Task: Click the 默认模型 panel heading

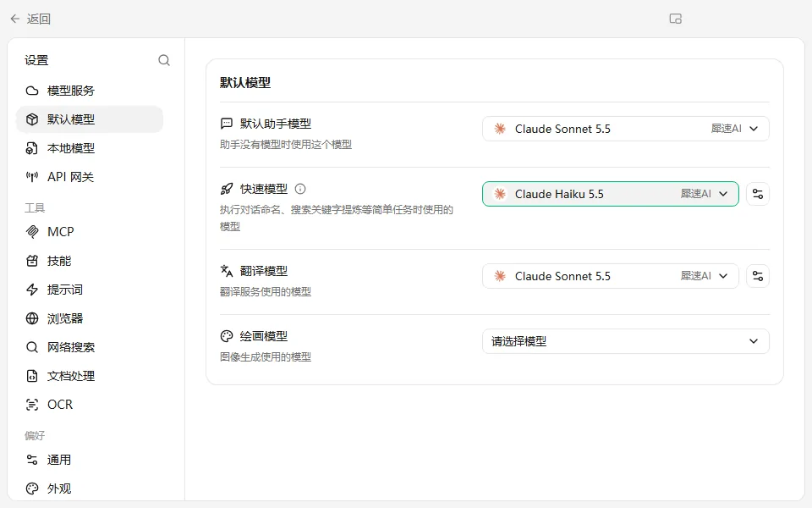Action: tap(245, 83)
